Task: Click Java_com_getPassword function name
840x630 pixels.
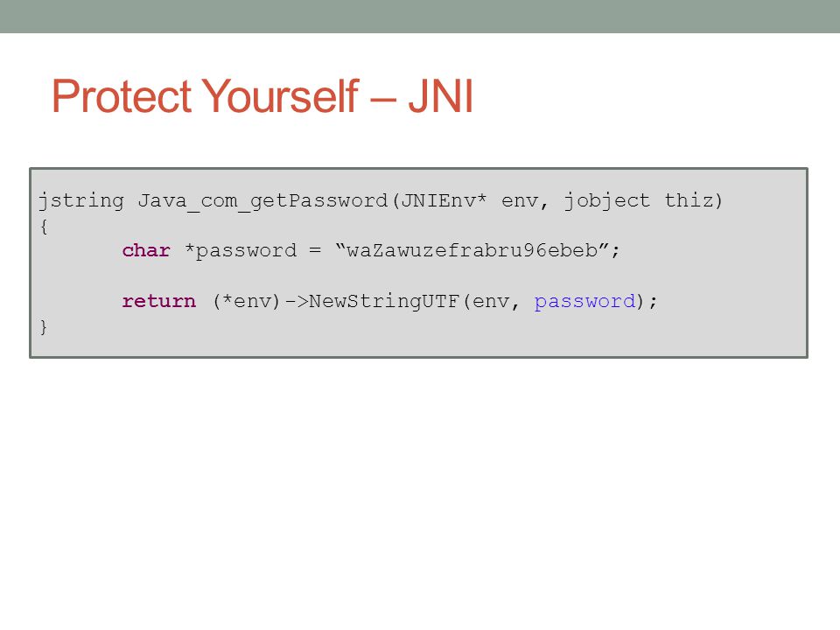Action: 262,201
